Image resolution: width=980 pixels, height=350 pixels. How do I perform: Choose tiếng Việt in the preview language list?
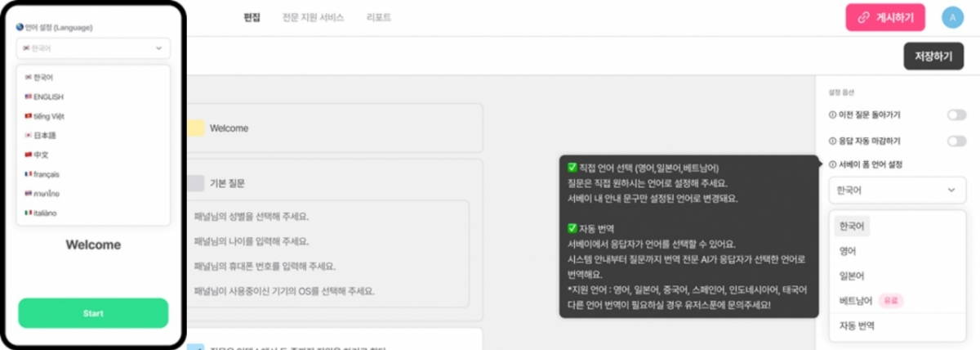click(x=93, y=116)
